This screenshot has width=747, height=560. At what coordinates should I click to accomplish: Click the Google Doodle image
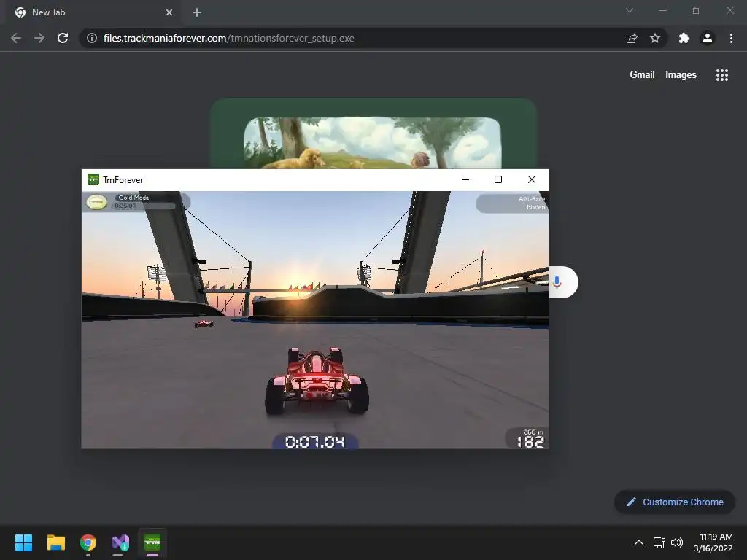(x=373, y=134)
